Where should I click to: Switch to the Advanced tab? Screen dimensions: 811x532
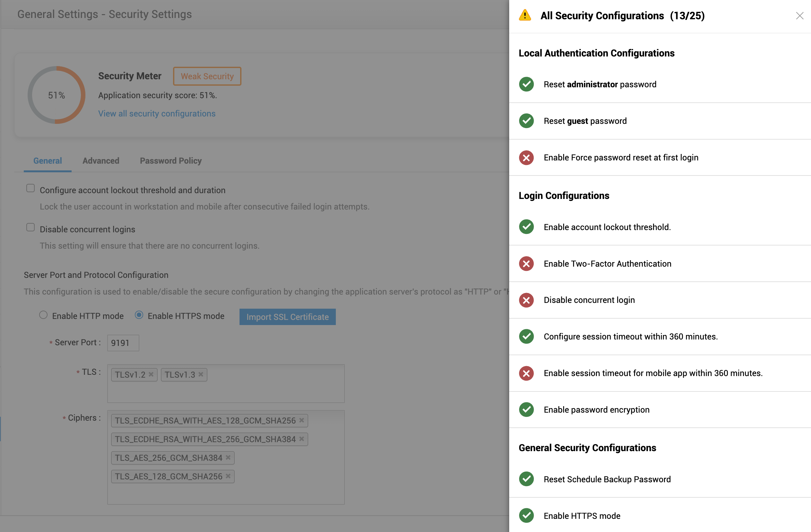click(x=101, y=161)
